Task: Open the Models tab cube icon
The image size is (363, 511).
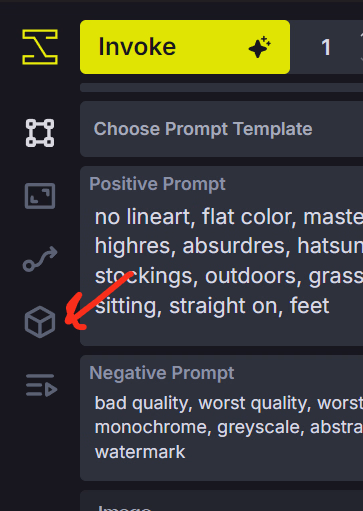Action: [x=40, y=322]
